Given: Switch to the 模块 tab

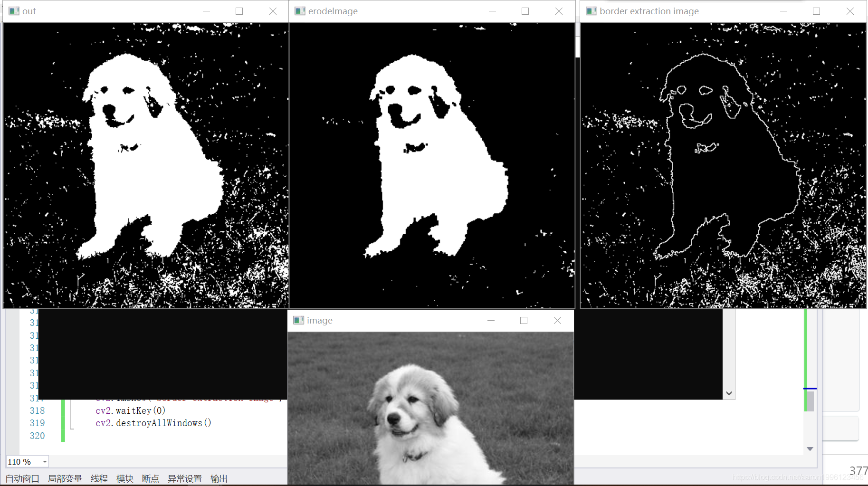Looking at the screenshot, I should pyautogui.click(x=125, y=478).
